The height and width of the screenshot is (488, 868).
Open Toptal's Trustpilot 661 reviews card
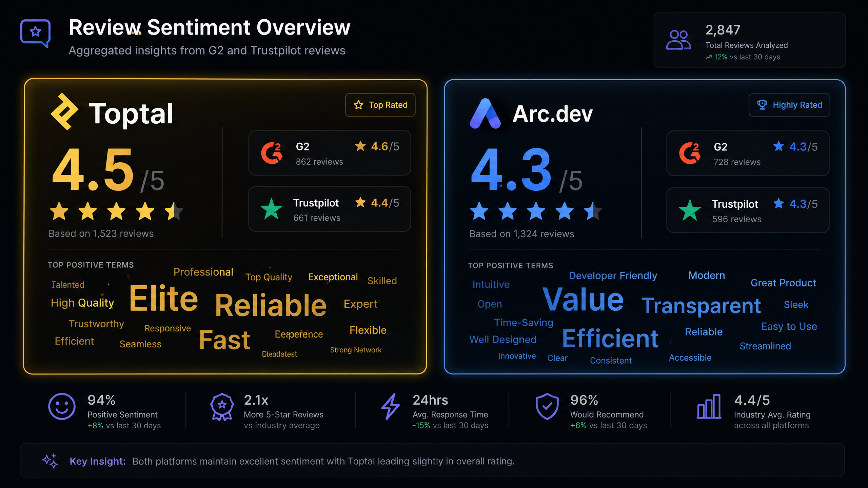click(330, 209)
